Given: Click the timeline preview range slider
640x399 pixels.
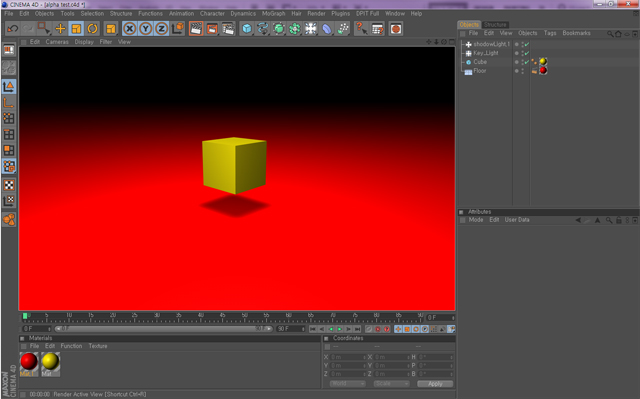Looking at the screenshot, I should tap(163, 328).
